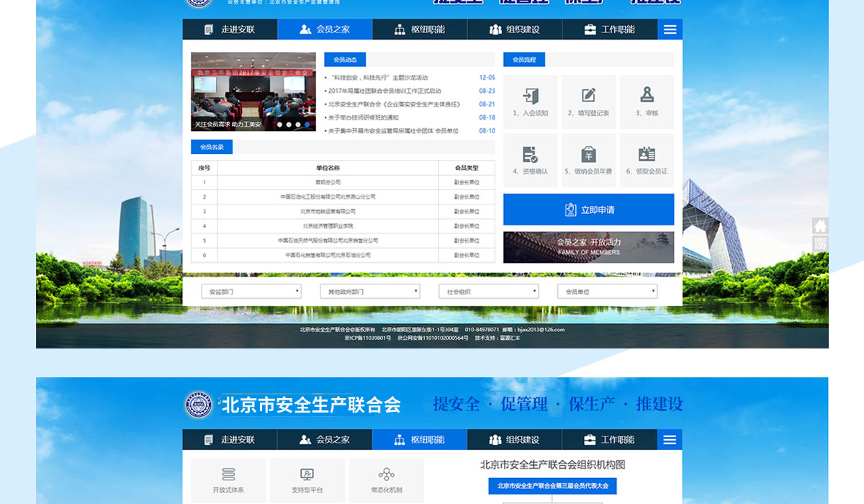Expand the 安监部门 dropdown
The width and height of the screenshot is (864, 504).
pos(251,292)
